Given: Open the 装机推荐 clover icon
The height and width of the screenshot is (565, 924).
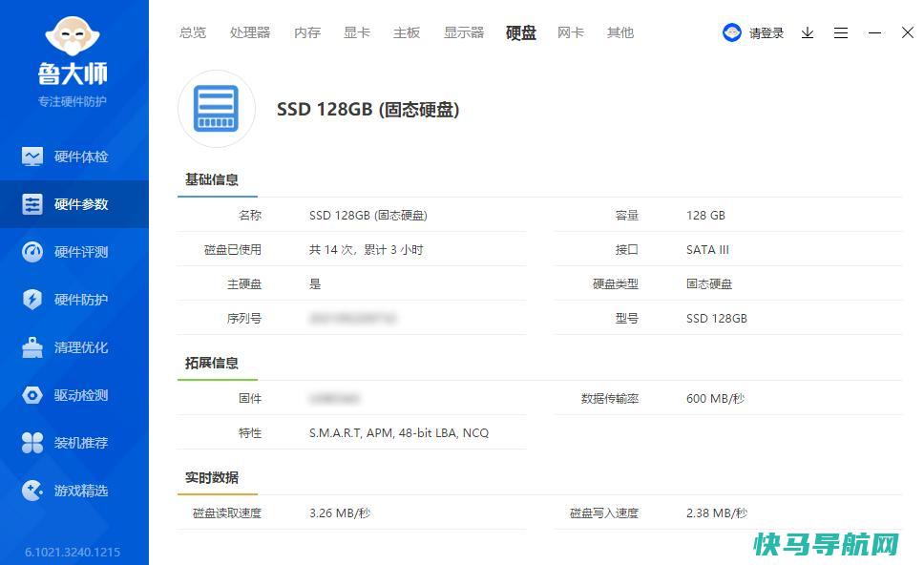Looking at the screenshot, I should [32, 443].
